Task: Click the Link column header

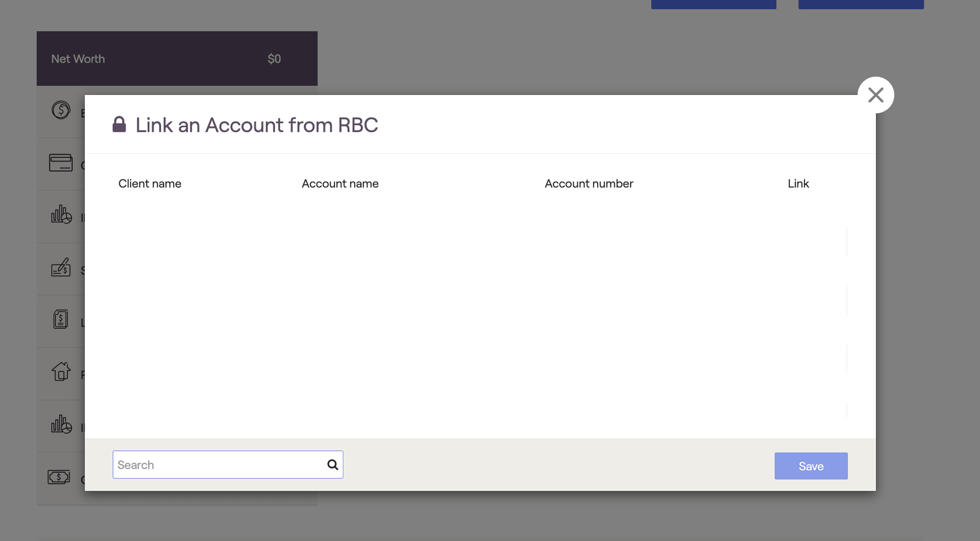Action: click(798, 184)
